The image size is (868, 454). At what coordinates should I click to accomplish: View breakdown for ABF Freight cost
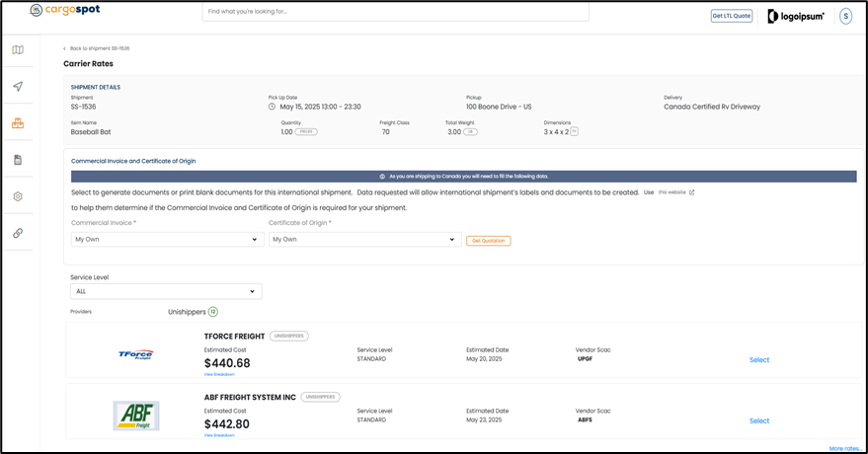[219, 435]
